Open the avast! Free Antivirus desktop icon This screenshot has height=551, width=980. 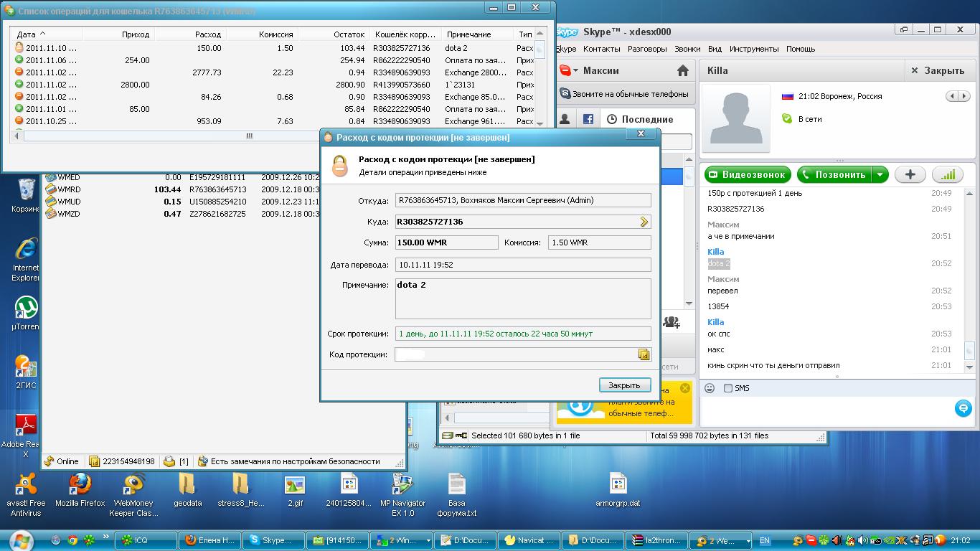[26, 495]
